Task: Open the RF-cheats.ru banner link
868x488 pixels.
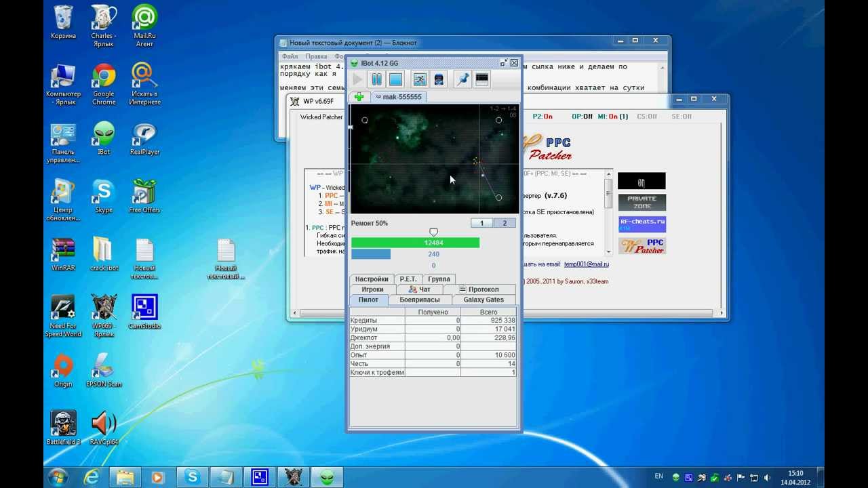Action: point(642,224)
